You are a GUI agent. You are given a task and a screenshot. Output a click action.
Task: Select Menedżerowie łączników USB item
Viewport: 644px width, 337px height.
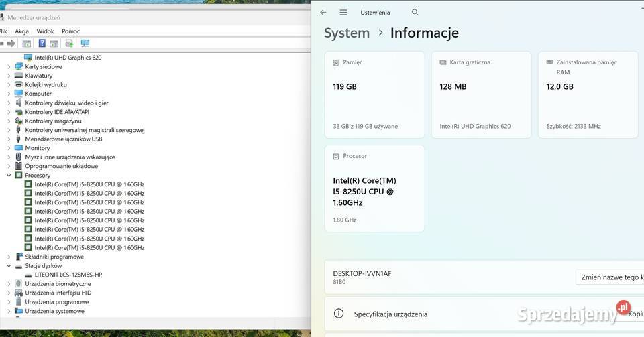(63, 139)
